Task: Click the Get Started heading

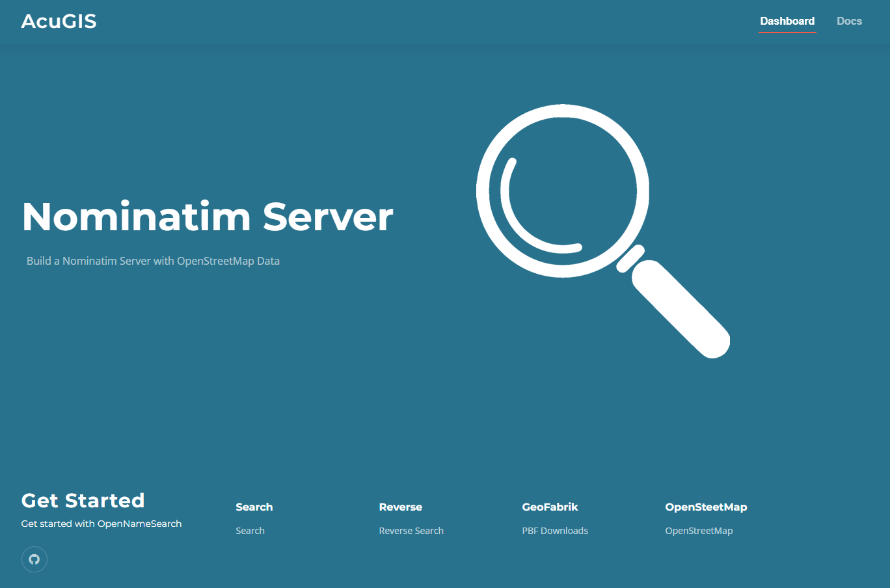Action: coord(83,500)
